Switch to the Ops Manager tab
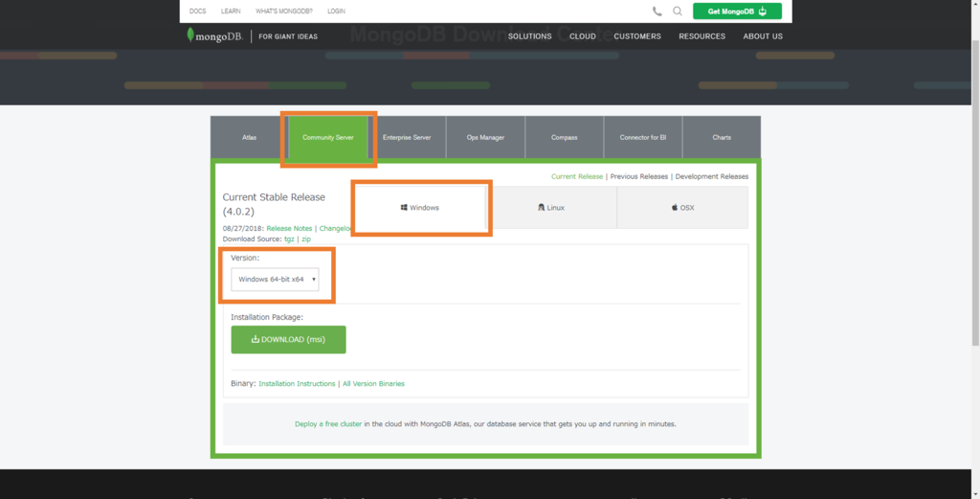The height and width of the screenshot is (499, 980). click(x=485, y=137)
